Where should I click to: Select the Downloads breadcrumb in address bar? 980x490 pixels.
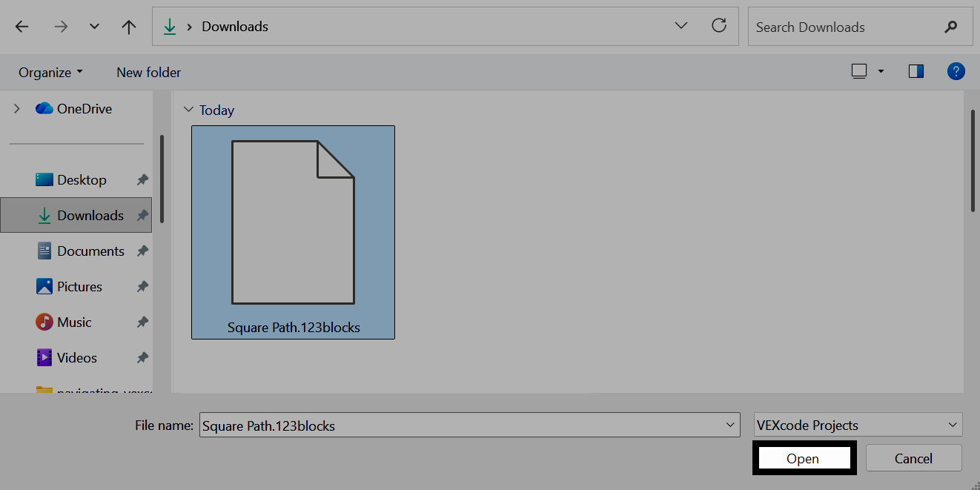pyautogui.click(x=235, y=27)
